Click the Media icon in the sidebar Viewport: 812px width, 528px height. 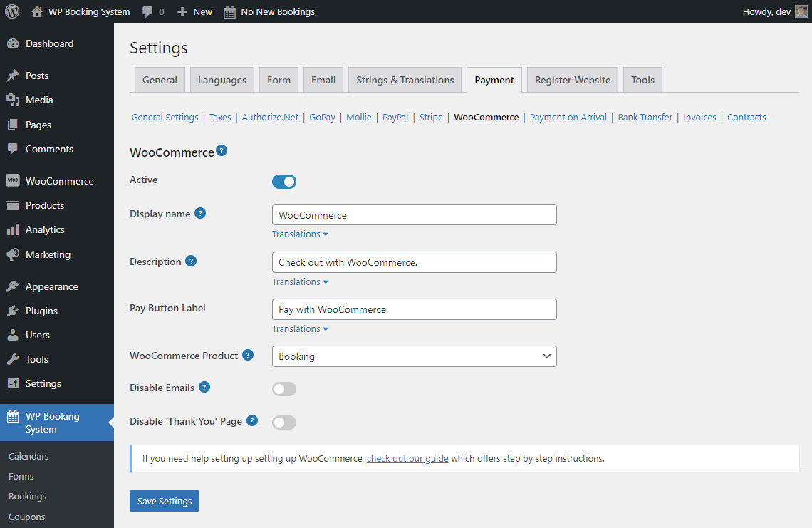pyautogui.click(x=13, y=100)
